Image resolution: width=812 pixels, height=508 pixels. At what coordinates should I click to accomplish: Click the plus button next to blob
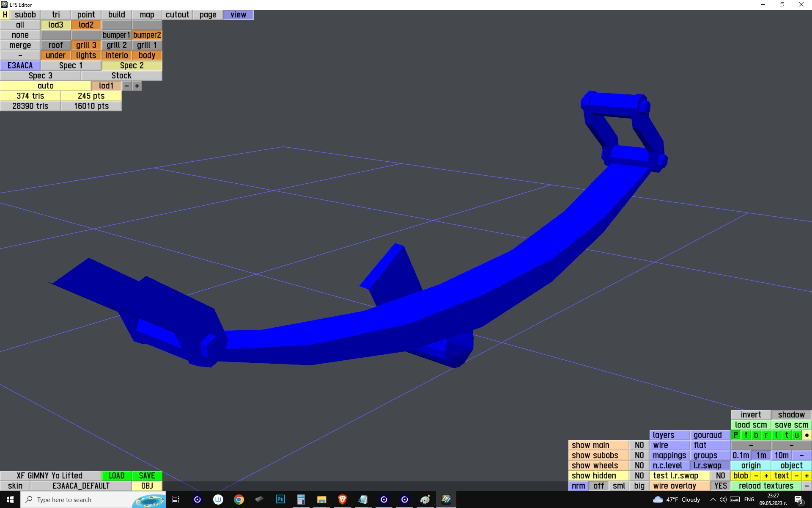(766, 476)
